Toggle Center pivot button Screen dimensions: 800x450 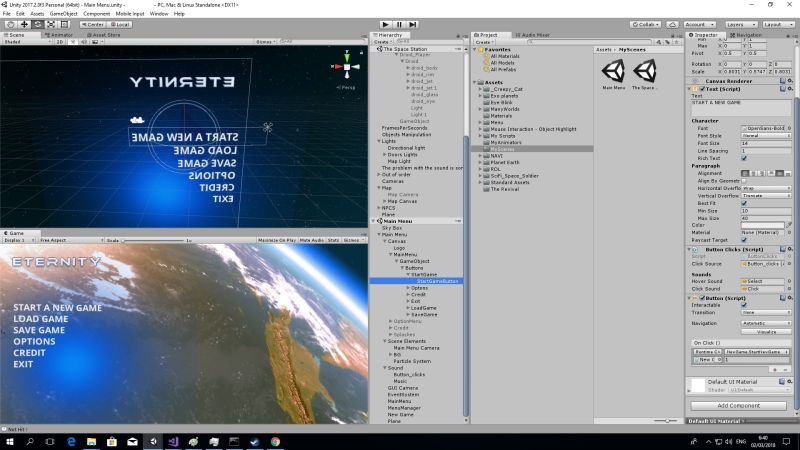click(x=92, y=24)
